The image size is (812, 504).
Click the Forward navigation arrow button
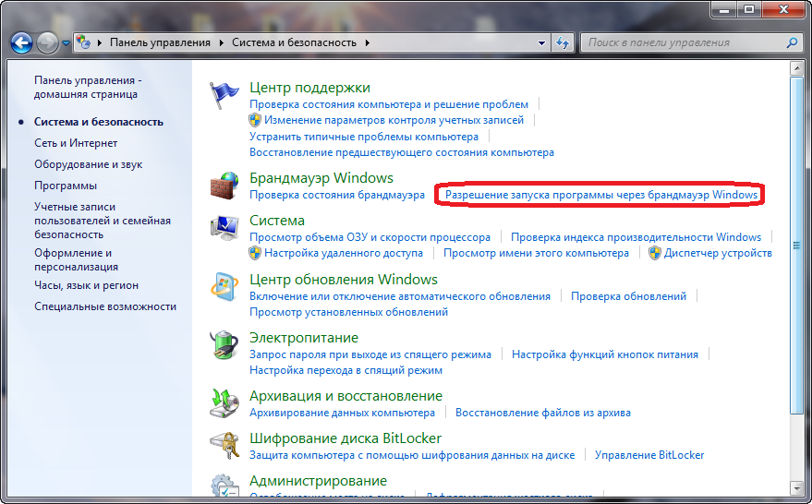pyautogui.click(x=47, y=43)
